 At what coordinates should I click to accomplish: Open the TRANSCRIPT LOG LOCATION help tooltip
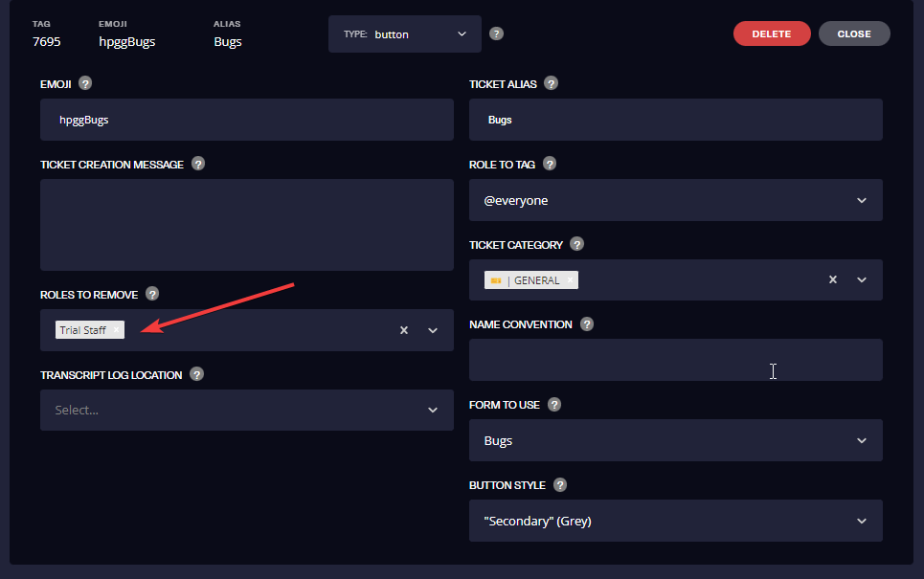[196, 374]
